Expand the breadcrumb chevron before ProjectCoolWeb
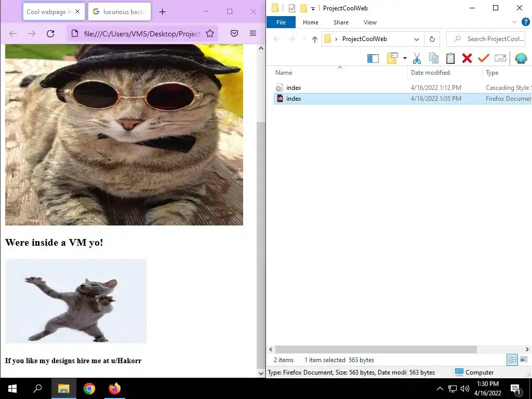Image resolution: width=532 pixels, height=399 pixels. 336,39
